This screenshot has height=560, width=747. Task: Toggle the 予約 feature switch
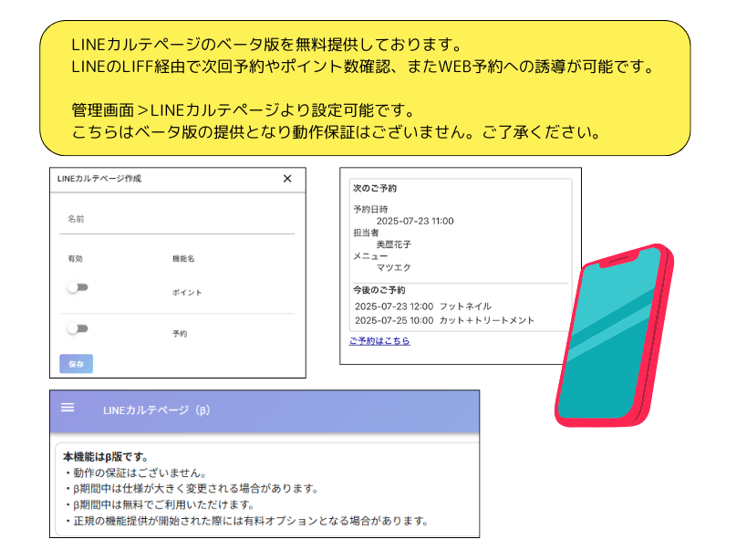pyautogui.click(x=78, y=328)
